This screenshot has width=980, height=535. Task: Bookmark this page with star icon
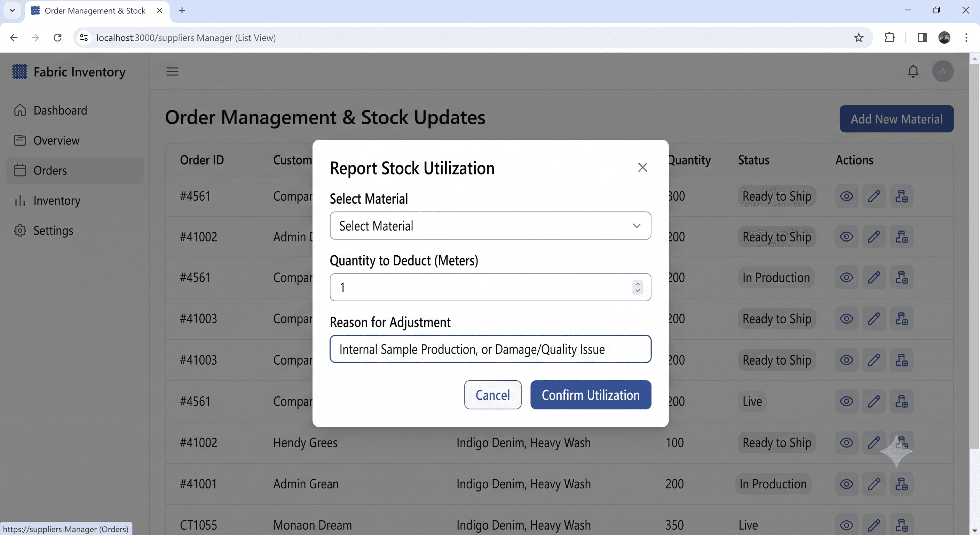pos(858,38)
